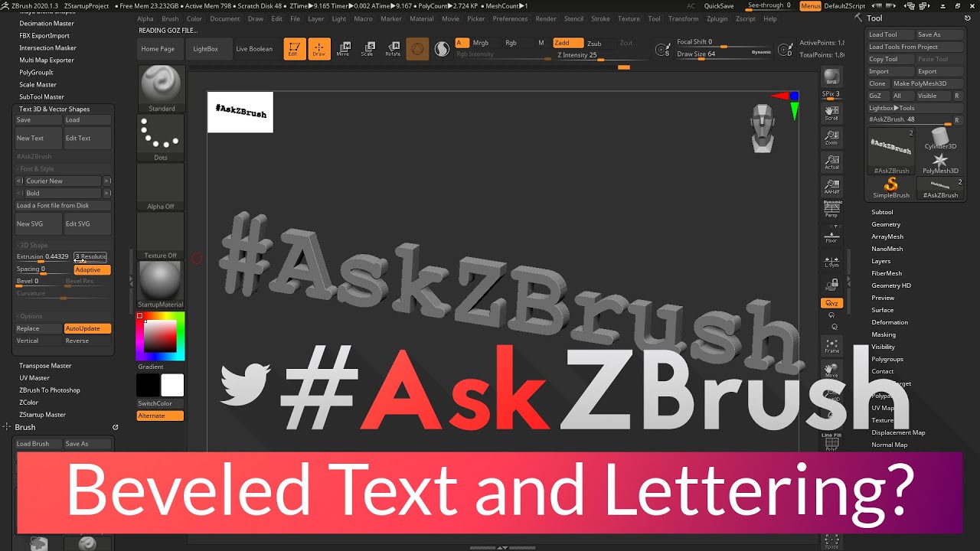Open the Alpha Off selector
This screenshot has width=980, height=551.
click(x=161, y=187)
